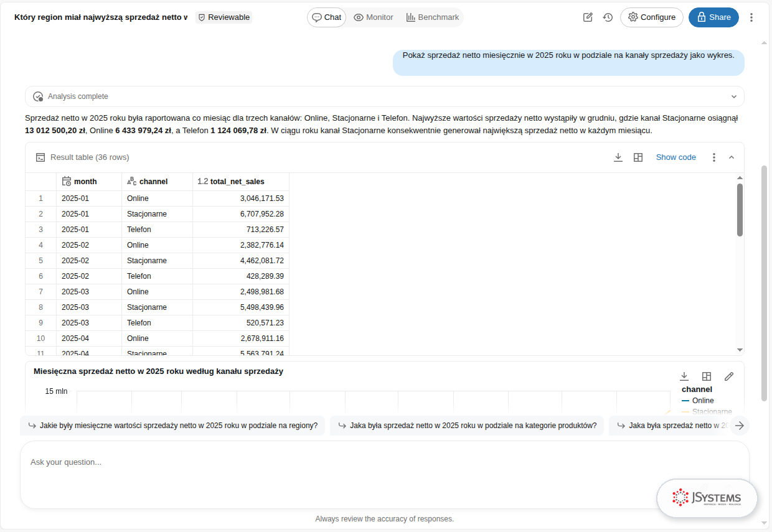Open the result table three-dot menu
Screen dimensions: 772x532
pyautogui.click(x=714, y=157)
